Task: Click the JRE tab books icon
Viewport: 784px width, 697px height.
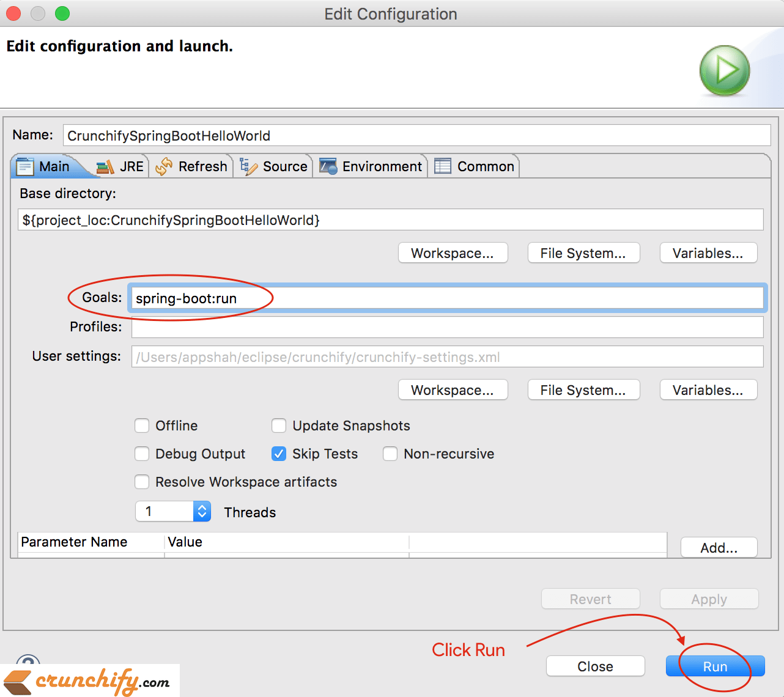Action: tap(105, 166)
